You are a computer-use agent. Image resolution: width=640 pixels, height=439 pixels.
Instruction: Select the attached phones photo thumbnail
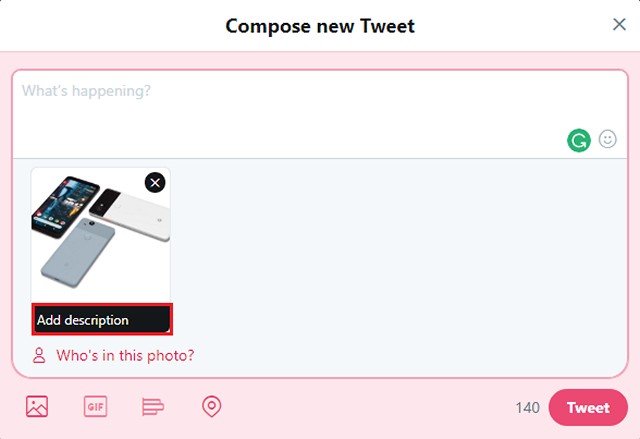(101, 235)
